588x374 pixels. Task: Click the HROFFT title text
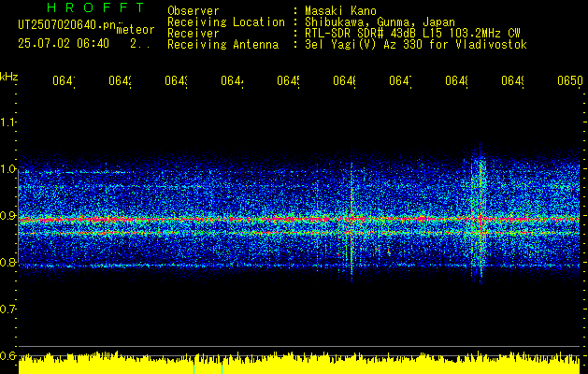(x=96, y=7)
